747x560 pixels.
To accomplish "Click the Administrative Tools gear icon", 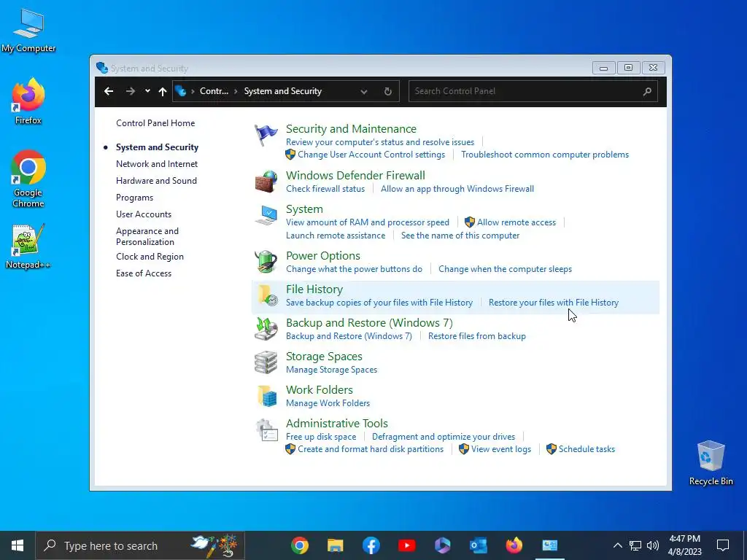I will coord(267,429).
